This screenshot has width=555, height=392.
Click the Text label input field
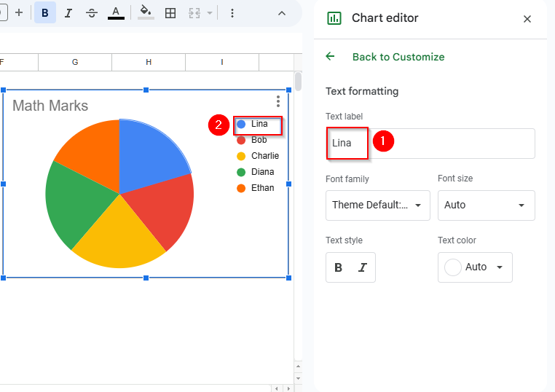click(430, 144)
